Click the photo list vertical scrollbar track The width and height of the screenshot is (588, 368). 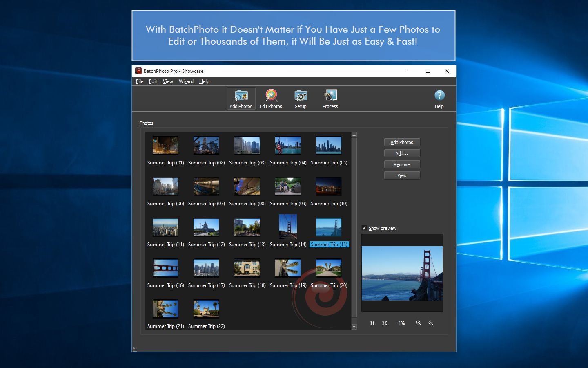(x=354, y=231)
